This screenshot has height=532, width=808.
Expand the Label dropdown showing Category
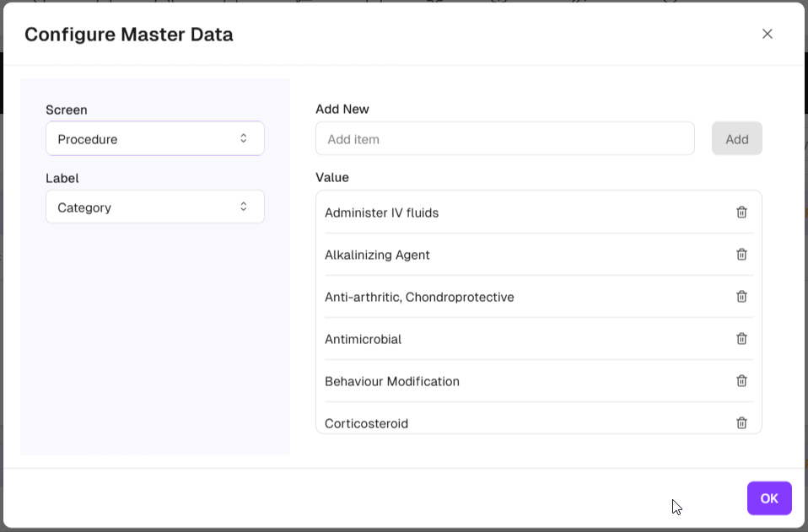coord(154,207)
